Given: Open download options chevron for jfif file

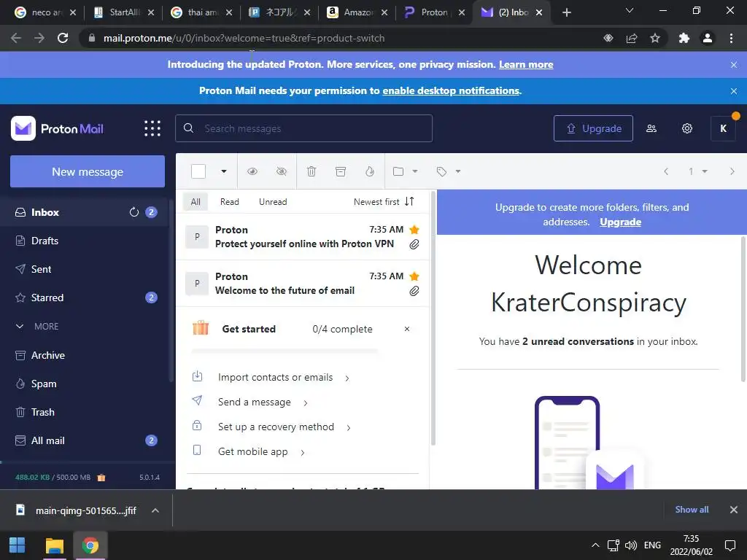Looking at the screenshot, I should click(155, 510).
